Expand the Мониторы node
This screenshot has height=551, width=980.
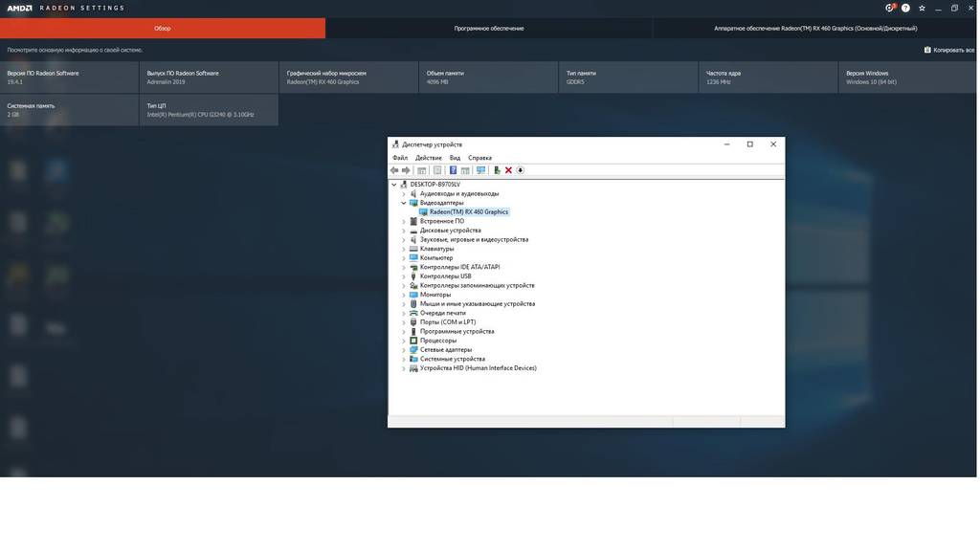[404, 295]
